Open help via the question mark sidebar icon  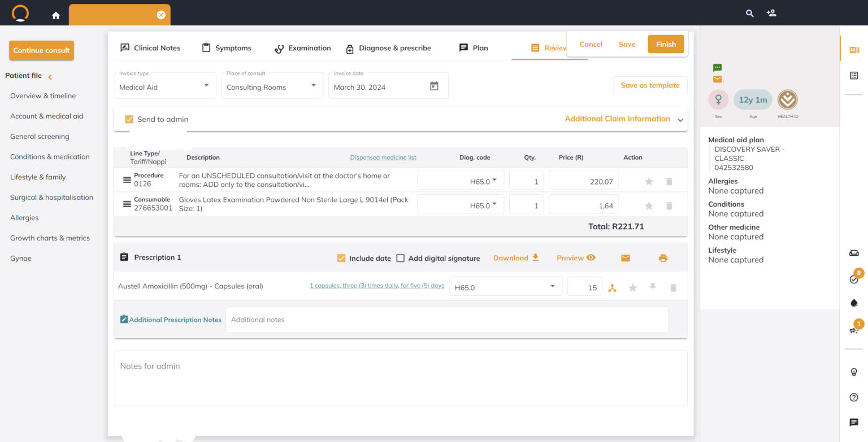tap(853, 397)
